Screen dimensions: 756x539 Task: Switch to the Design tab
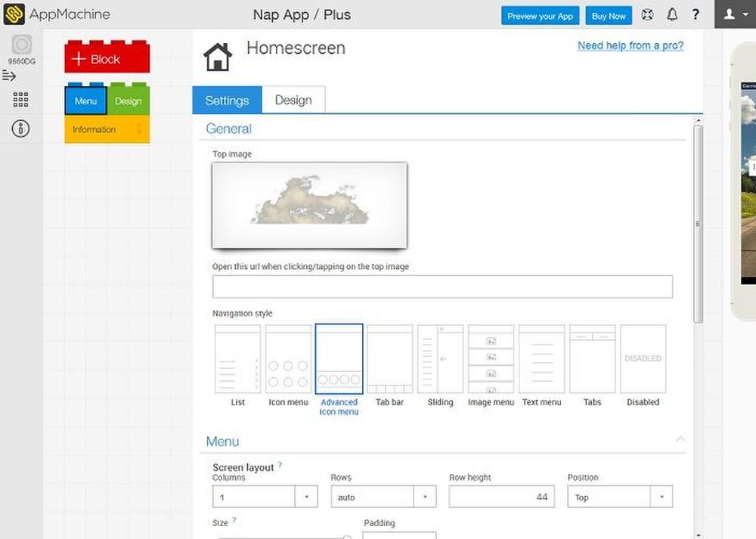293,100
